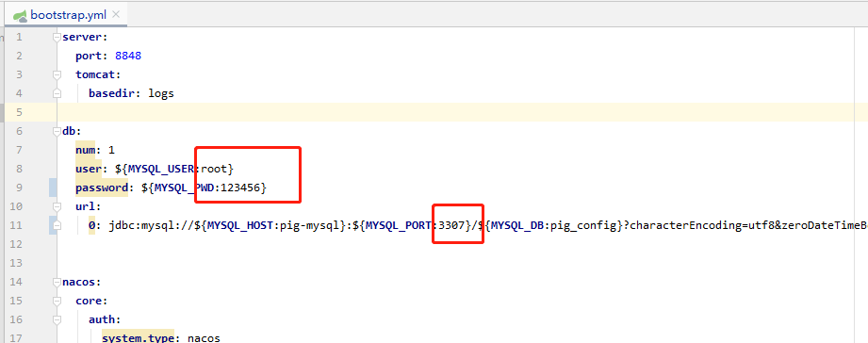The height and width of the screenshot is (343, 868).
Task: Click line number 1 in gutter
Action: tap(20, 37)
